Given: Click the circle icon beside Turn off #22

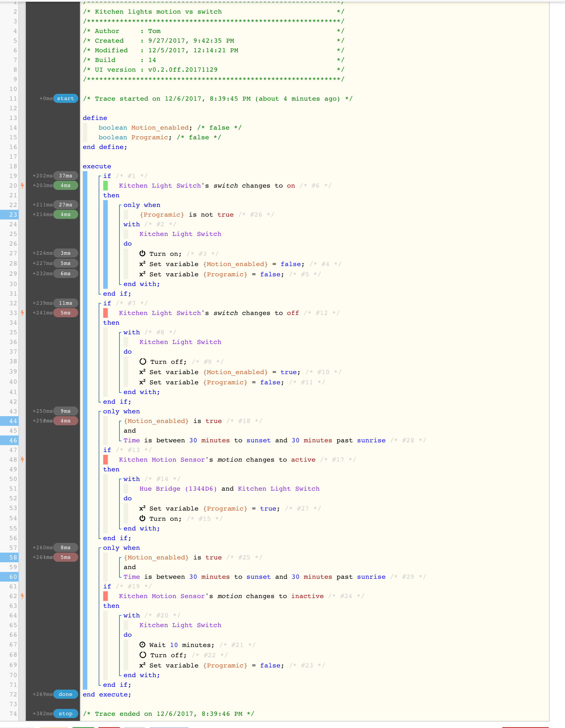Looking at the screenshot, I should pos(143,655).
